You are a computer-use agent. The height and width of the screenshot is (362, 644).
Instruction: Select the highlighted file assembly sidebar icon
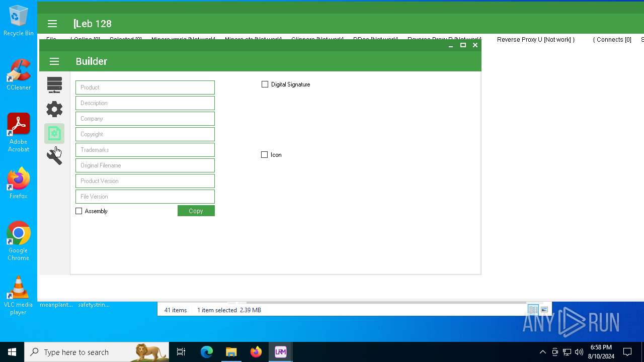[x=54, y=133]
